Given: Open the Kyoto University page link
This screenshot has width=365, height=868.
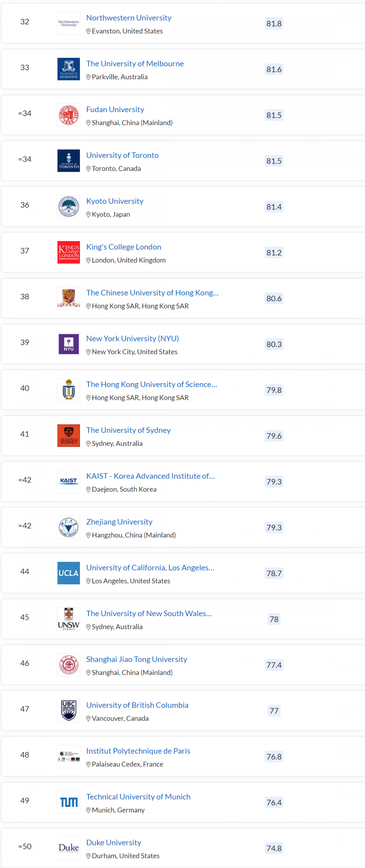Looking at the screenshot, I should pyautogui.click(x=115, y=201).
